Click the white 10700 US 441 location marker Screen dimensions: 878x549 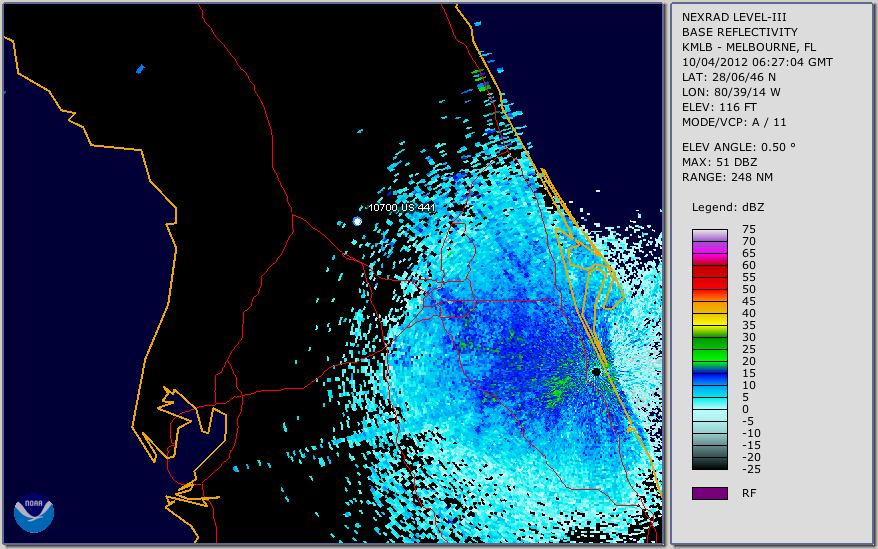(x=357, y=221)
